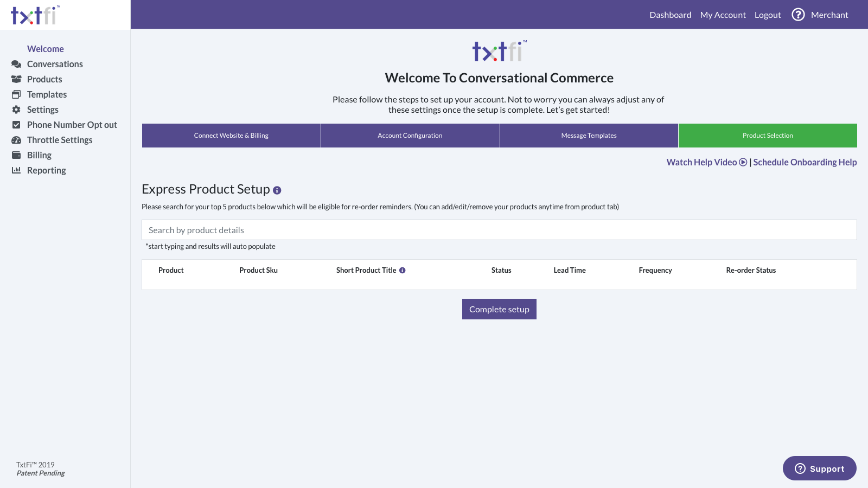Click the centered txtfi logo above the welcome heading
Viewport: 868px width, 488px height.
(x=499, y=51)
